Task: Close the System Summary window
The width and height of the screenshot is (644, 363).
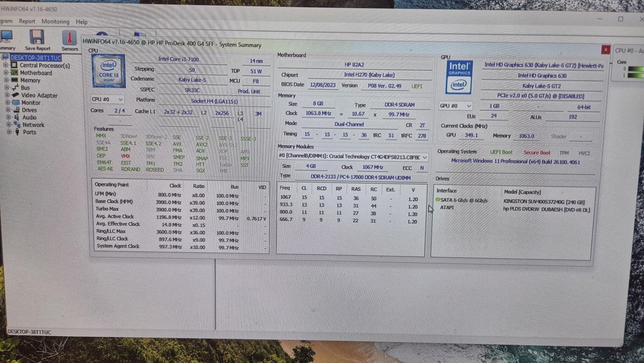Action: [605, 50]
